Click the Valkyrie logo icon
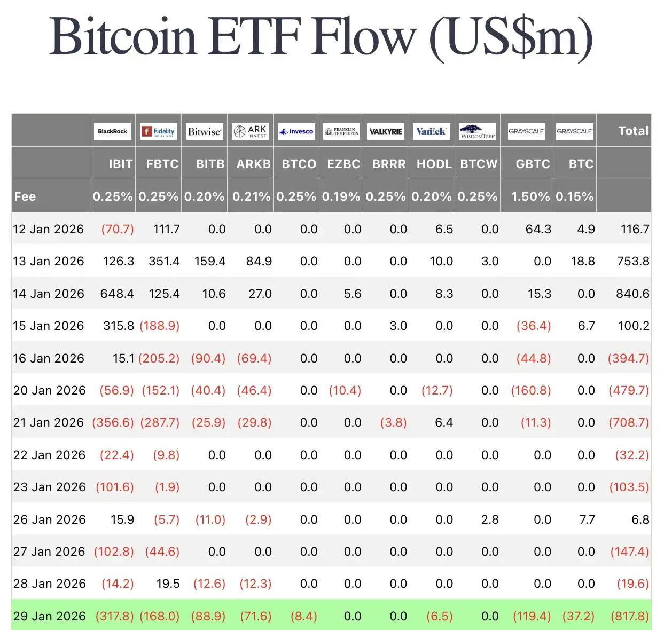672x630 pixels. pyautogui.click(x=386, y=131)
